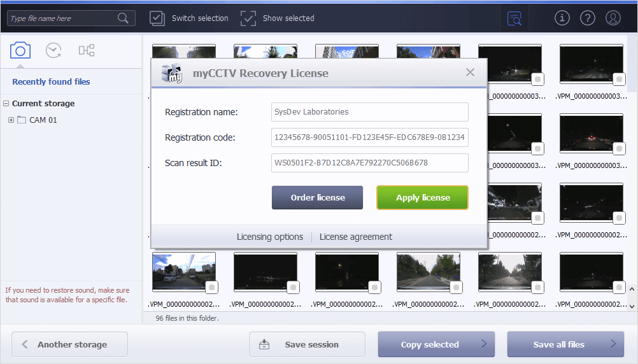Open the help question mark icon
The height and width of the screenshot is (364, 638).
pos(588,18)
